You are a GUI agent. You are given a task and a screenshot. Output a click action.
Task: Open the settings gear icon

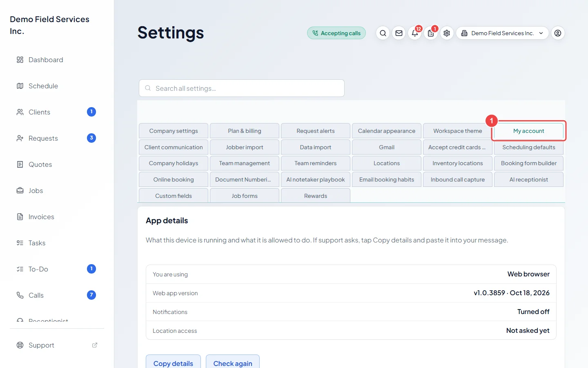point(447,33)
